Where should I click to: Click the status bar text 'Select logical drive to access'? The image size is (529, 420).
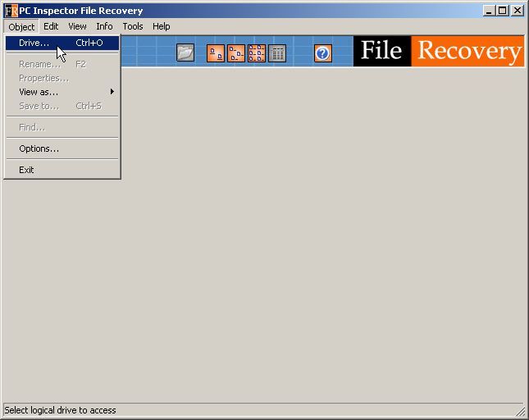point(60,410)
